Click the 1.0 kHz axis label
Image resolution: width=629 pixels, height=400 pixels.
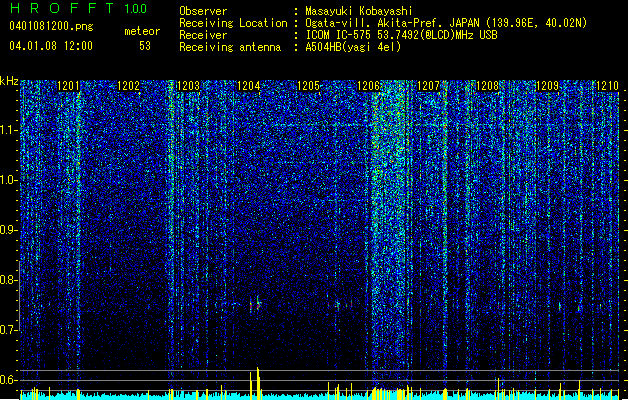[9, 181]
